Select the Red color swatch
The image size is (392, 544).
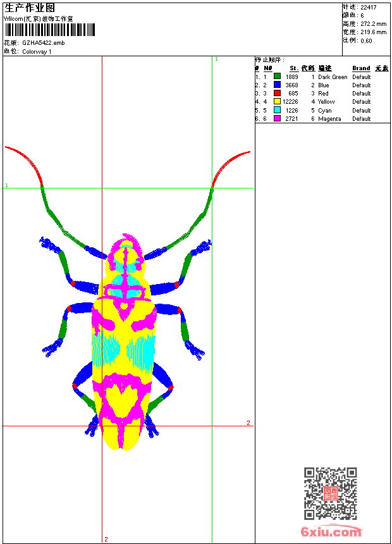(277, 93)
